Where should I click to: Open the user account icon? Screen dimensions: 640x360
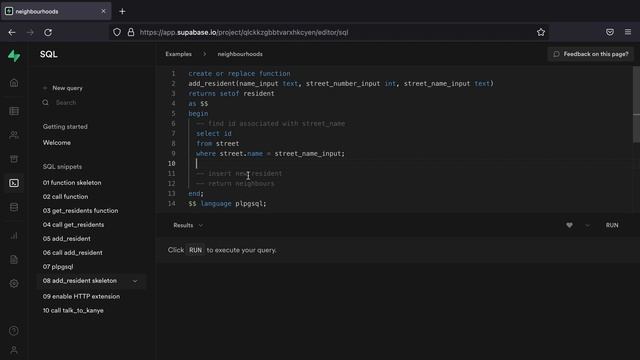click(x=14, y=350)
